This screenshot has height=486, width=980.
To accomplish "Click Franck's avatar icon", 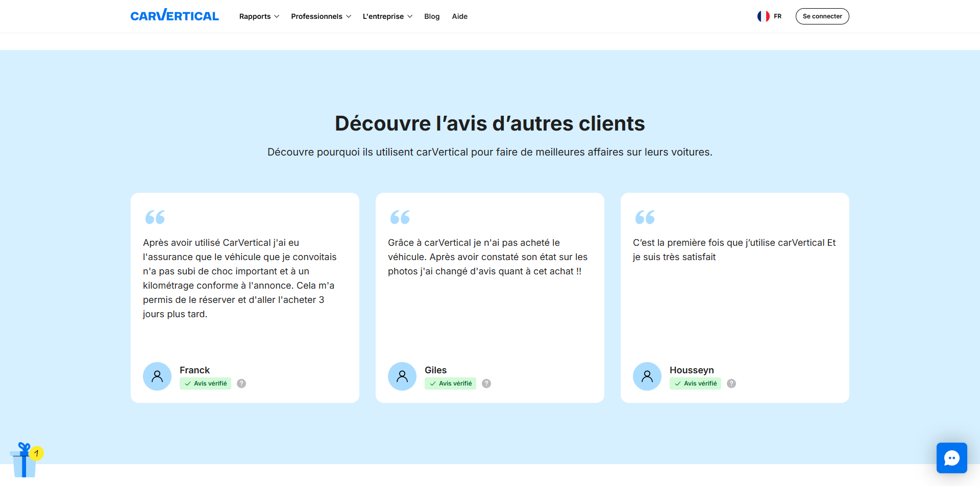I will tap(157, 376).
